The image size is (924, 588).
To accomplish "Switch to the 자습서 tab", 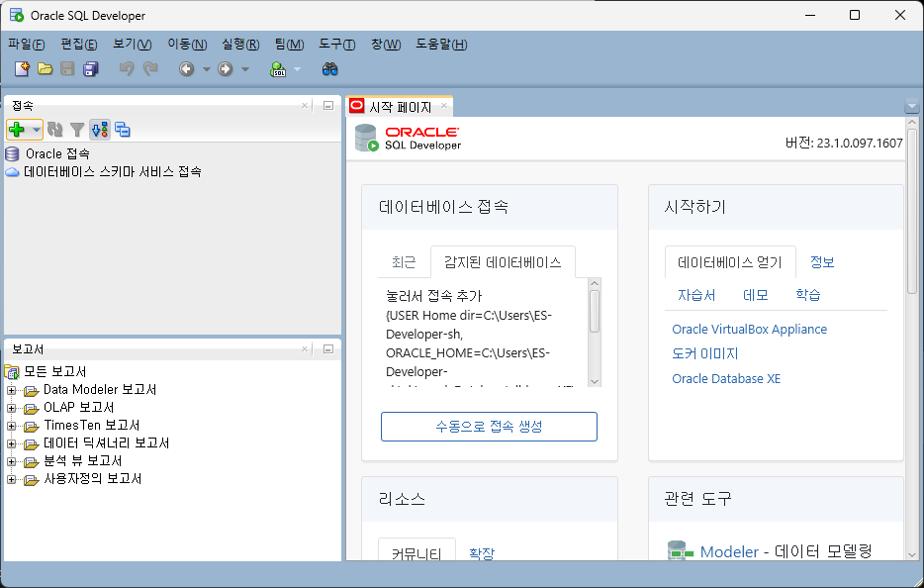I will point(696,295).
